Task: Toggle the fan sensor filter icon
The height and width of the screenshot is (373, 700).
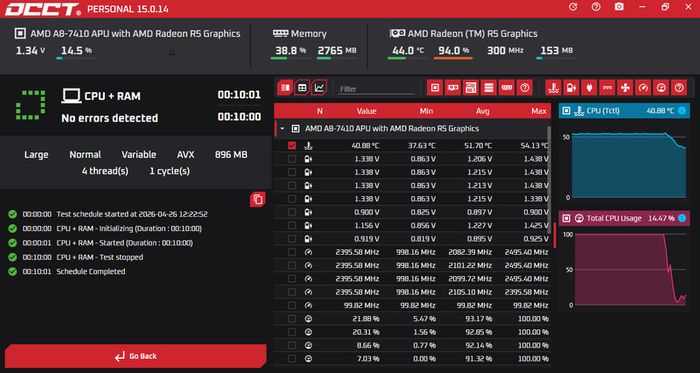Action: (625, 88)
